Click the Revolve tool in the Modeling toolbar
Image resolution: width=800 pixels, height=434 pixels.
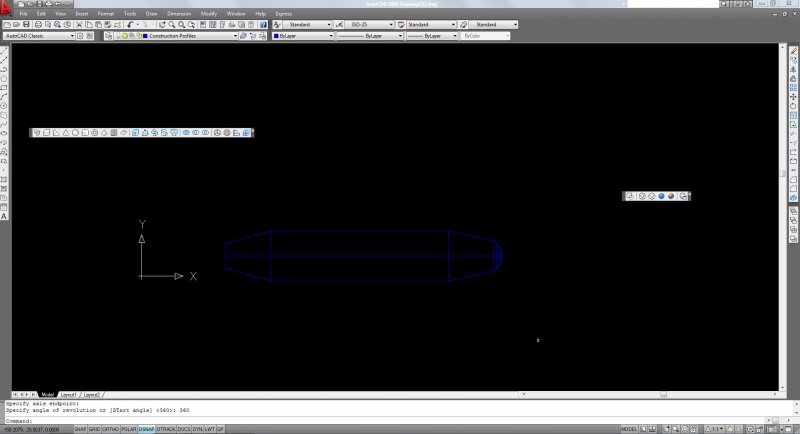[164, 133]
